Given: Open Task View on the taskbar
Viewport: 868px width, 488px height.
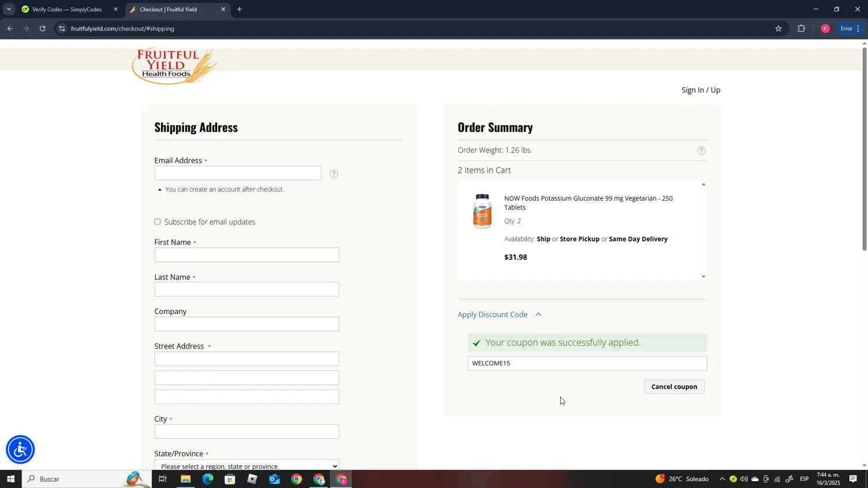Looking at the screenshot, I should pyautogui.click(x=163, y=479).
